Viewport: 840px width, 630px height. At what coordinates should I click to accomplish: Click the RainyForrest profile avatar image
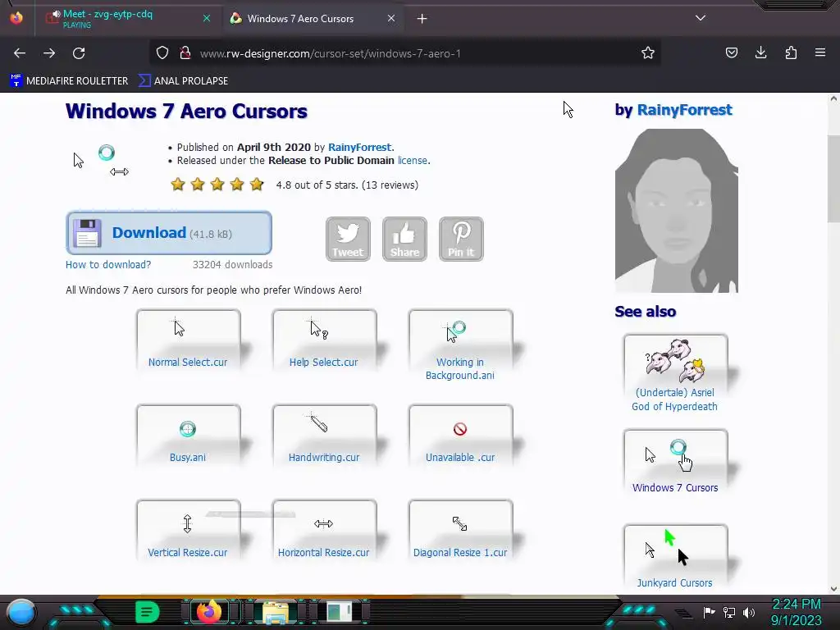676,211
